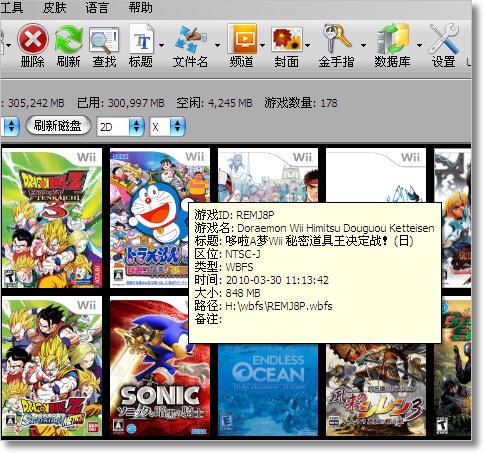Screen dimensions: 484x453
Task: Open the Channel (频道) toolbar icon
Action: 242,39
